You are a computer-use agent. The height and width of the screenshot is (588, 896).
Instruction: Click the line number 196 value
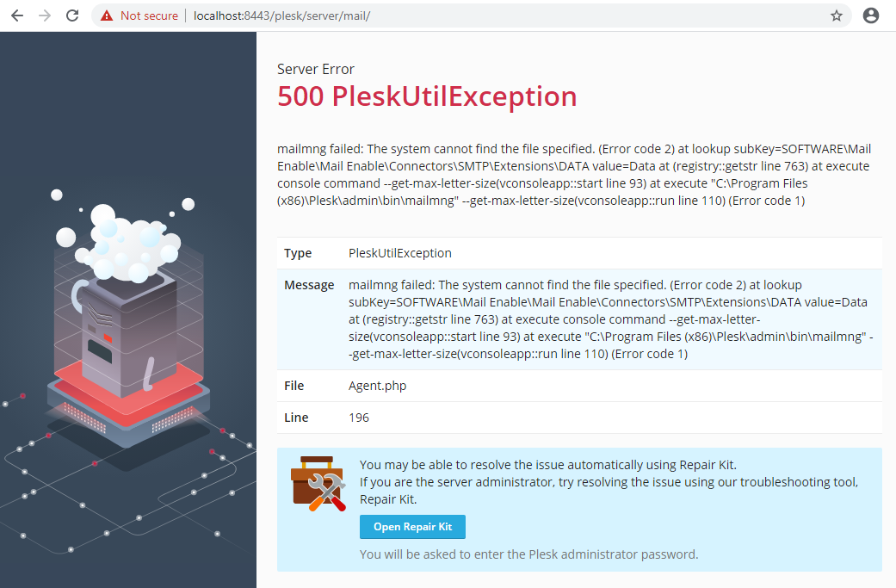359,418
